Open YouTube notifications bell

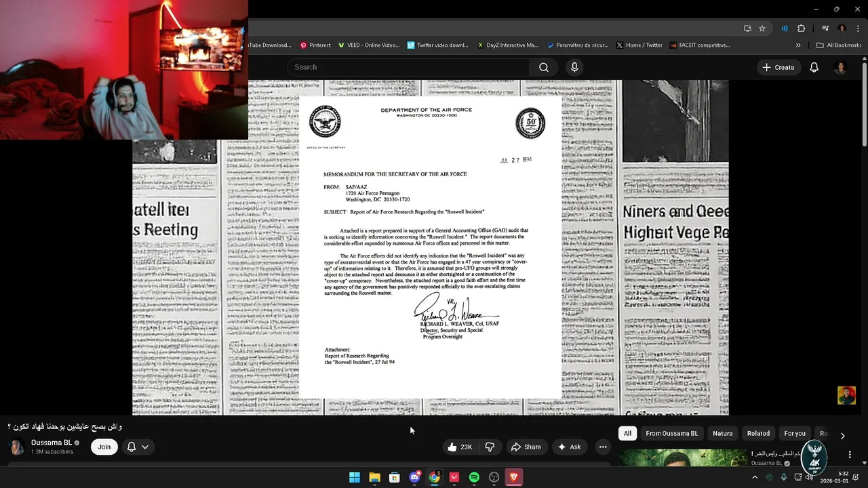coord(814,67)
